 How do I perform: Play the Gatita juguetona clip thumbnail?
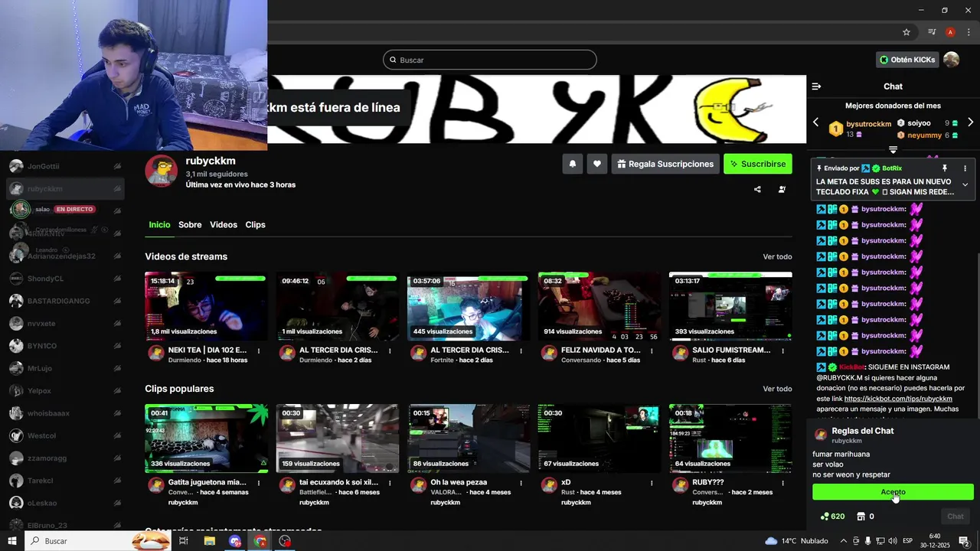(206, 439)
